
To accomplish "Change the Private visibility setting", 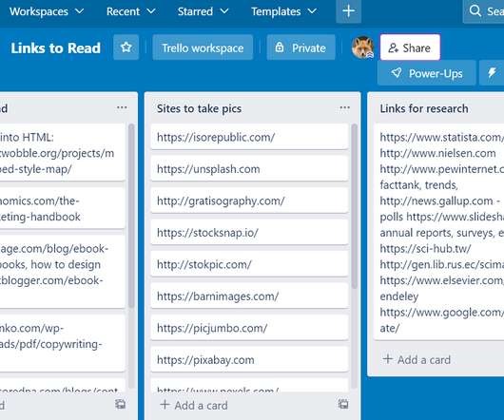I will click(x=300, y=48).
